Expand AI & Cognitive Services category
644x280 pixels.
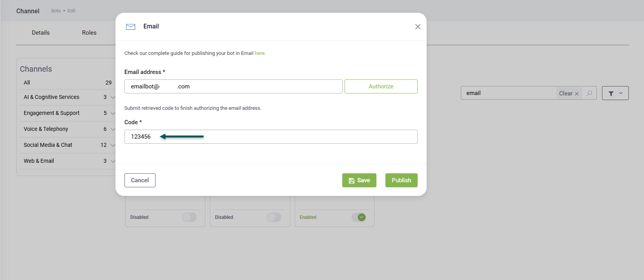(112, 97)
